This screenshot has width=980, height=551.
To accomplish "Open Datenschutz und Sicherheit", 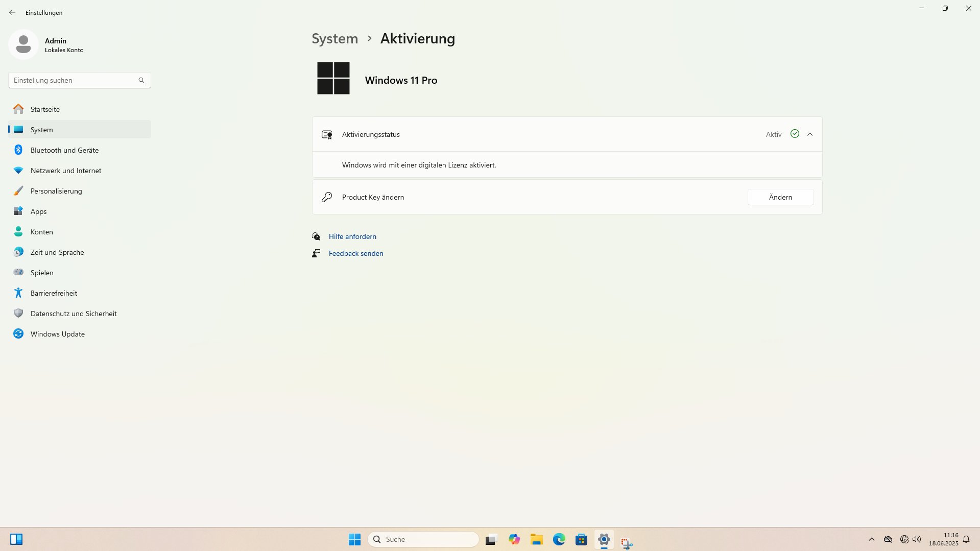I will point(73,313).
